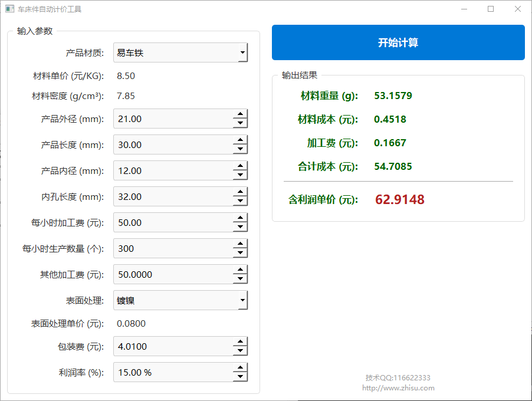Decrease 产品内径 with down stepper
Viewport: 532px width, 401px height.
coord(239,176)
